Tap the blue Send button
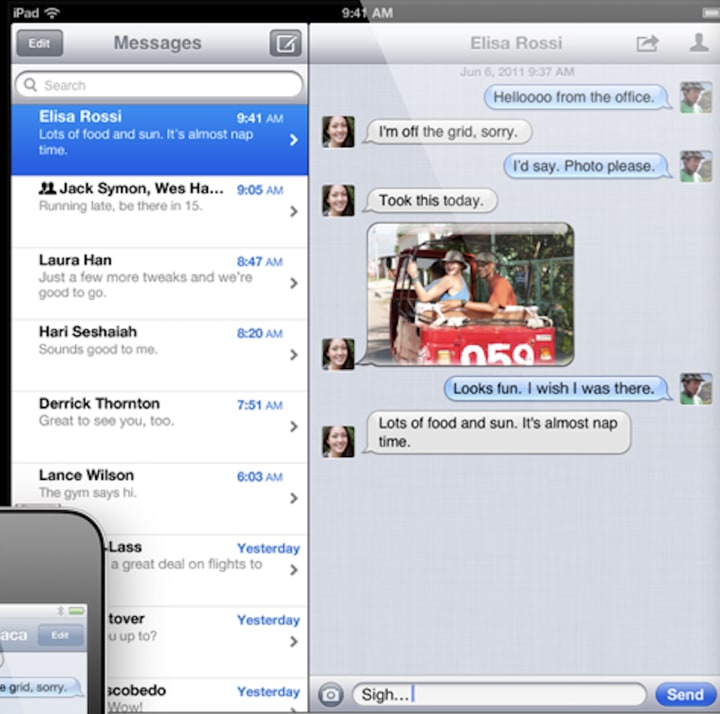Viewport: 720px width, 714px height. 685,694
